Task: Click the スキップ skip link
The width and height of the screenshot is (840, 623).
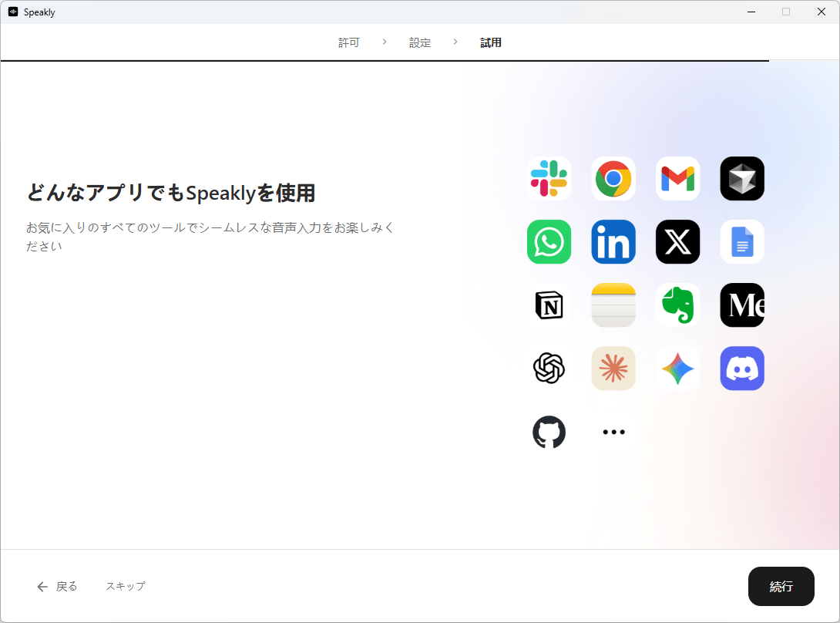Action: pos(126,587)
